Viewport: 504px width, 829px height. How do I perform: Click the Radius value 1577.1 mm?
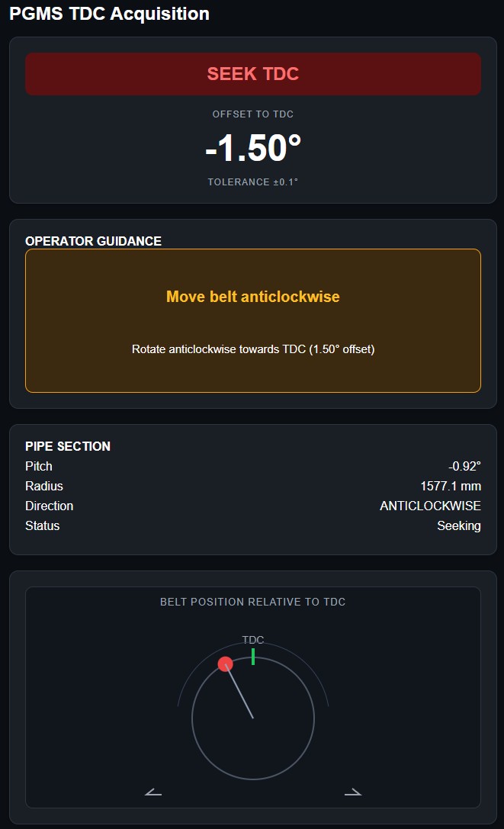click(451, 486)
